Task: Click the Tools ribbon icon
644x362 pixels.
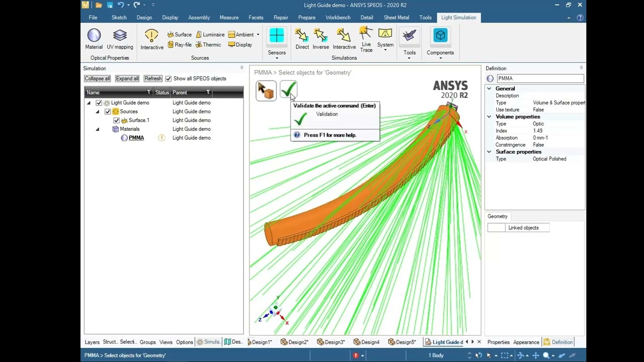Action: pos(409,36)
